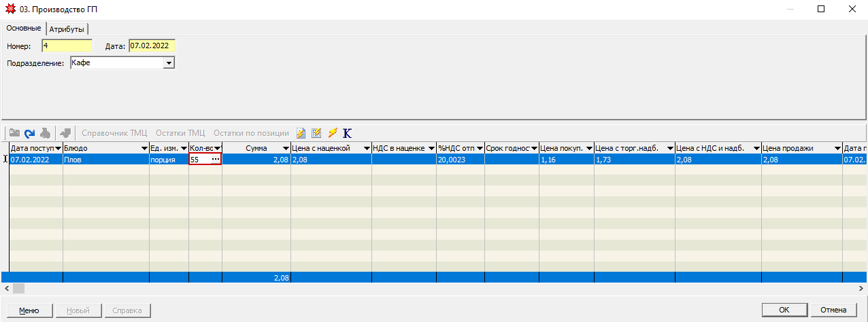Screen dimensions: 868x322
Task: Click the ellipsis button in quantity cell
Action: coord(215,159)
